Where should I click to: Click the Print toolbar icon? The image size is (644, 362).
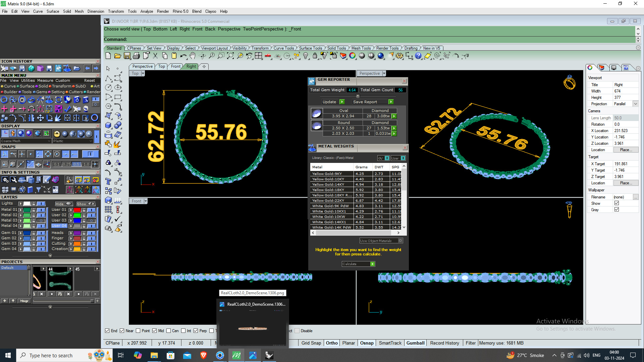coord(136,56)
